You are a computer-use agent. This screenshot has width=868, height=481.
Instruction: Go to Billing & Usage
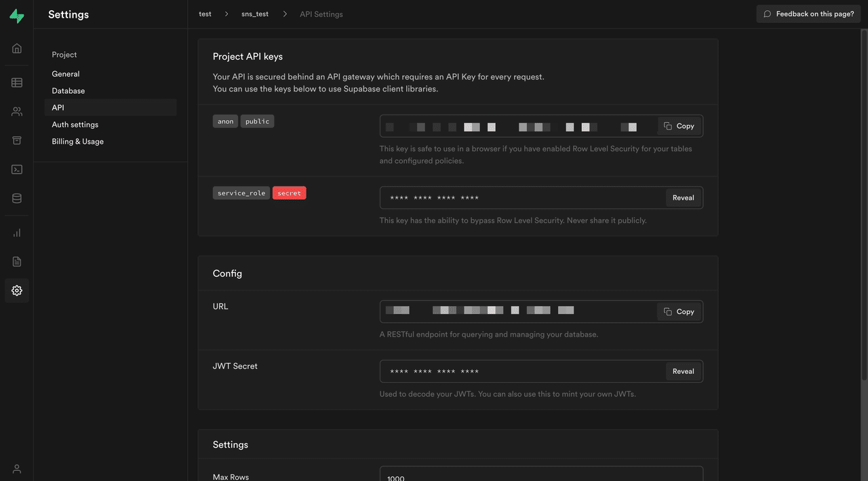pos(78,142)
